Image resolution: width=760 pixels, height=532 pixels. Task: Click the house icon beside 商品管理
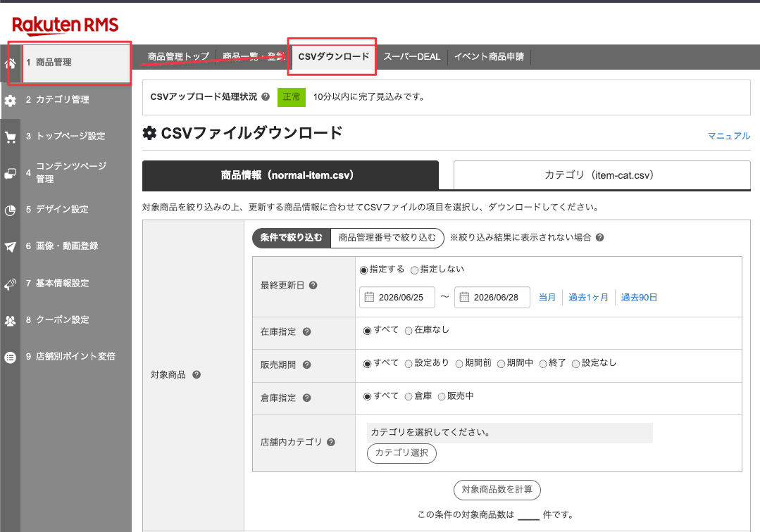[10, 63]
